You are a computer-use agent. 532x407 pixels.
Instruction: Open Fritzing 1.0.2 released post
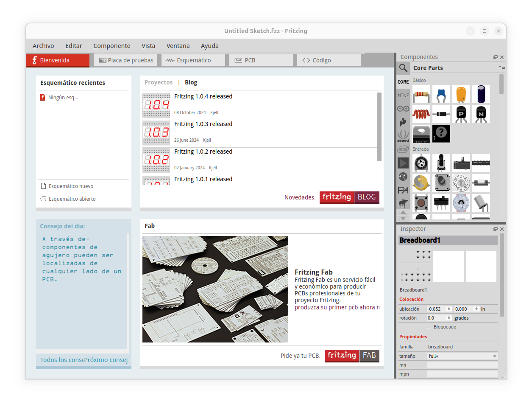(x=203, y=152)
